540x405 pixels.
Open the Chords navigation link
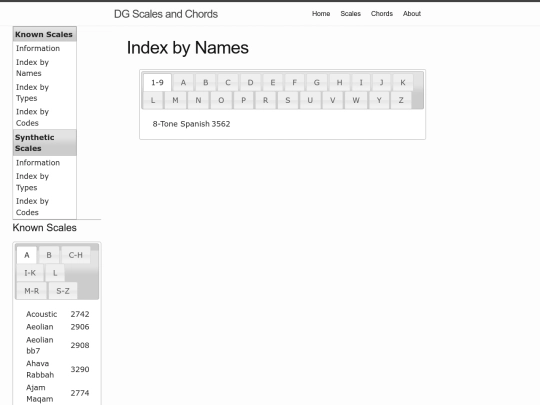pos(382,14)
